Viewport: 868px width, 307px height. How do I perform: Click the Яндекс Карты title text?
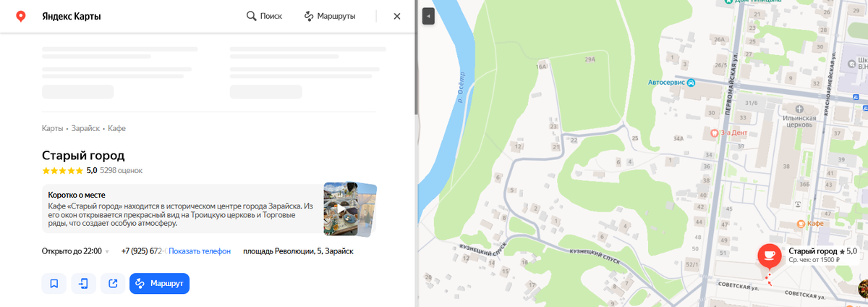(x=71, y=16)
